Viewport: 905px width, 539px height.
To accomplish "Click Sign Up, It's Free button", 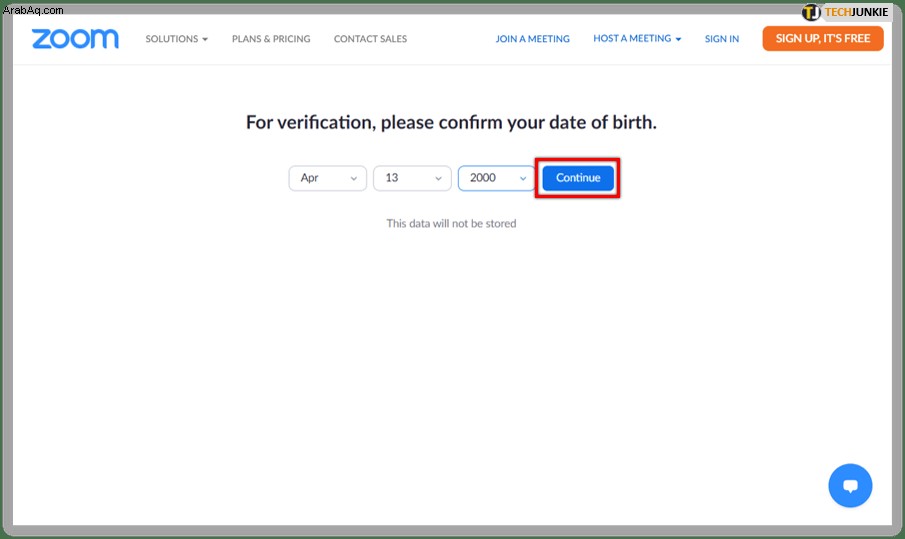I will point(822,39).
